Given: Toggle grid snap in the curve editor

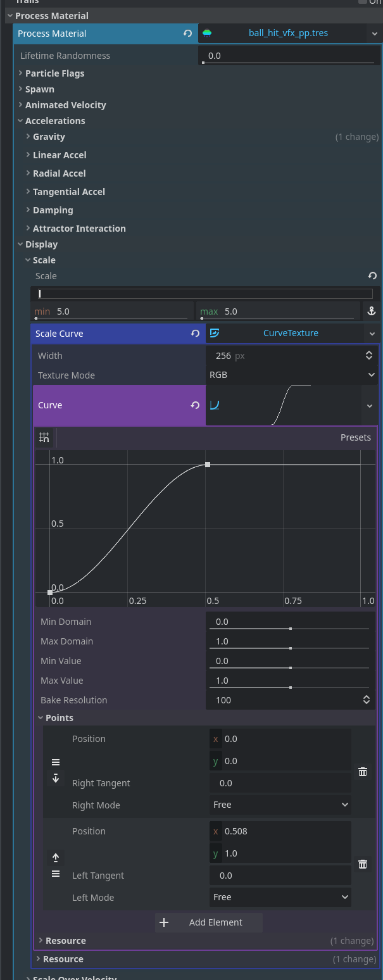Looking at the screenshot, I should coord(44,437).
